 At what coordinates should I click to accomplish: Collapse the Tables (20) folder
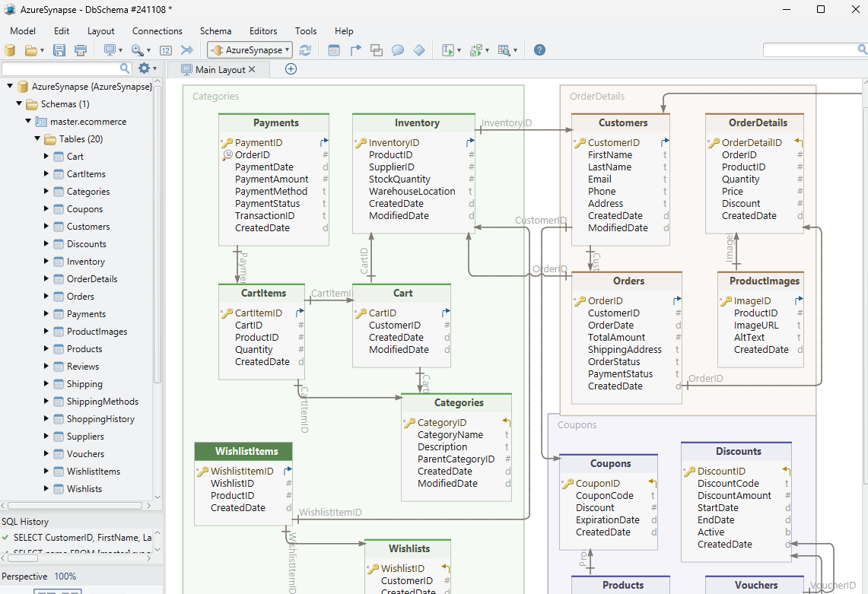(x=37, y=138)
